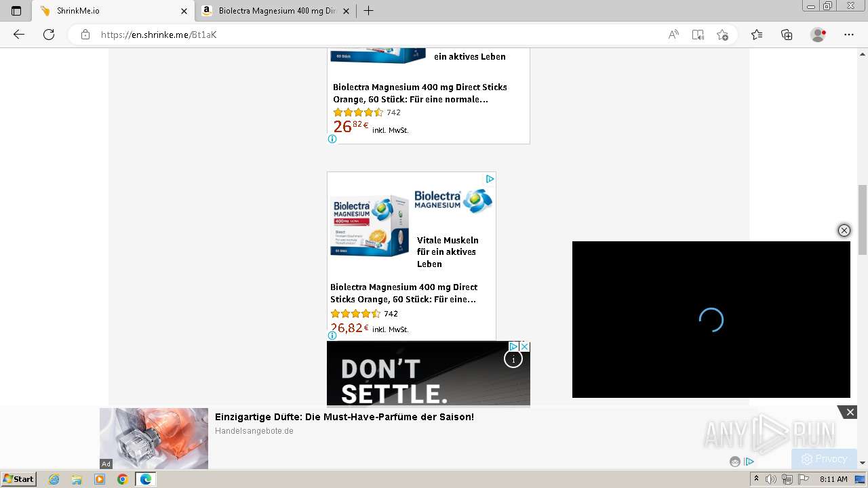
Task: Click the page vertical scrollbar thumb
Action: tap(863, 219)
